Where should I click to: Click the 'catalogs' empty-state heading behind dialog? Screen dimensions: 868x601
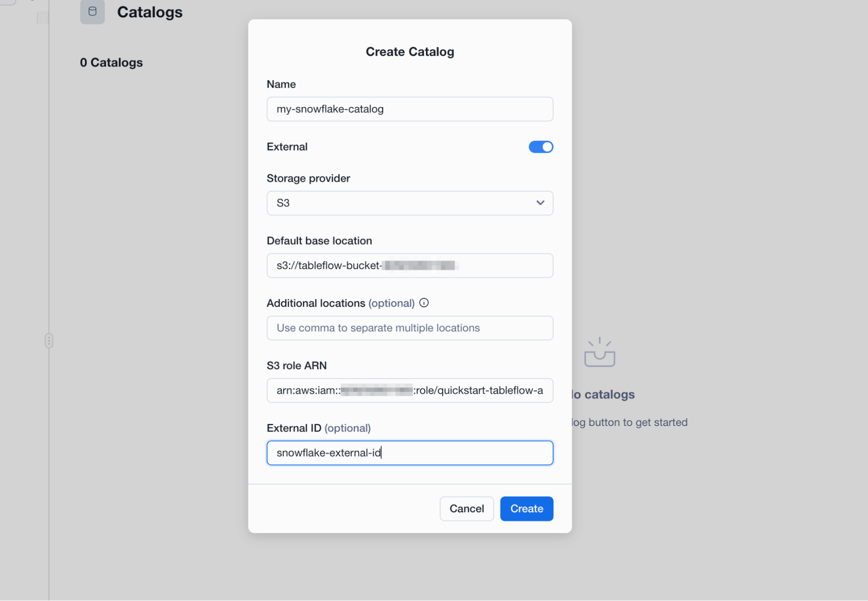pyautogui.click(x=609, y=394)
